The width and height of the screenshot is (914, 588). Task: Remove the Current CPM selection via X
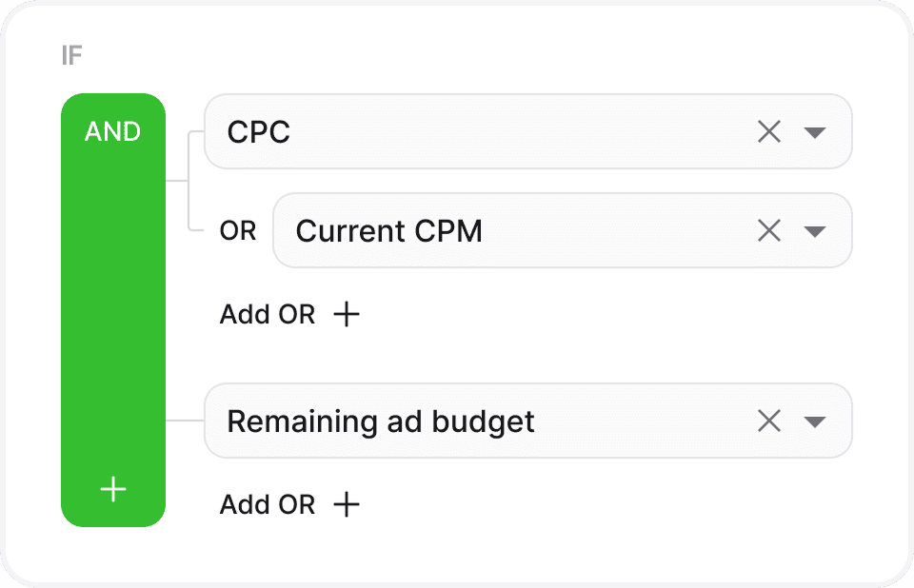769,230
